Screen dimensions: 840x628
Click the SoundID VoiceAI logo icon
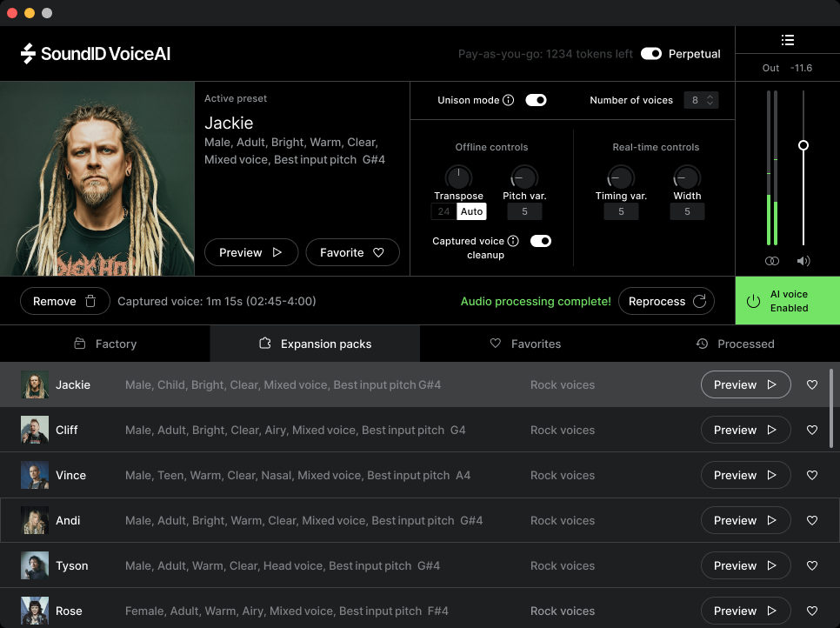click(x=30, y=53)
